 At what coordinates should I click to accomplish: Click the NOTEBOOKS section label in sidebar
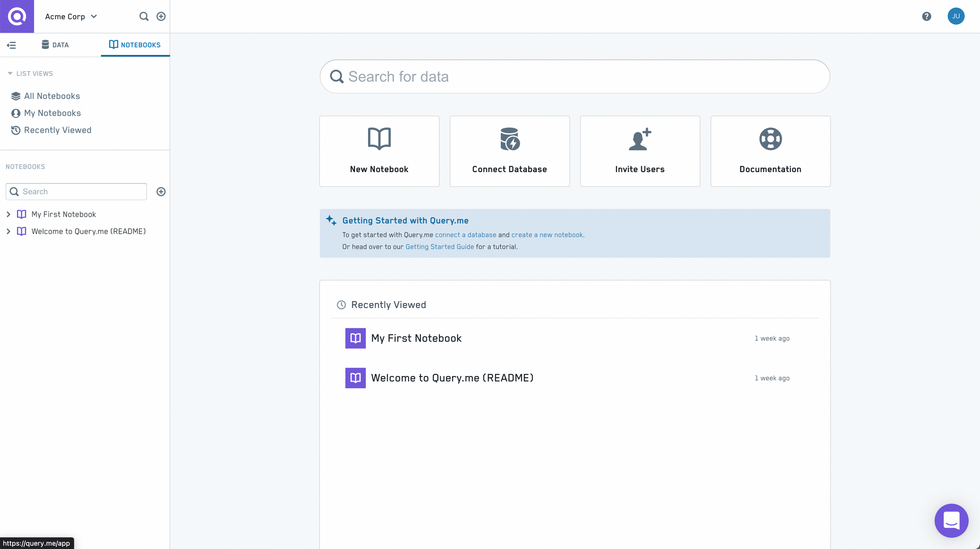click(x=25, y=167)
